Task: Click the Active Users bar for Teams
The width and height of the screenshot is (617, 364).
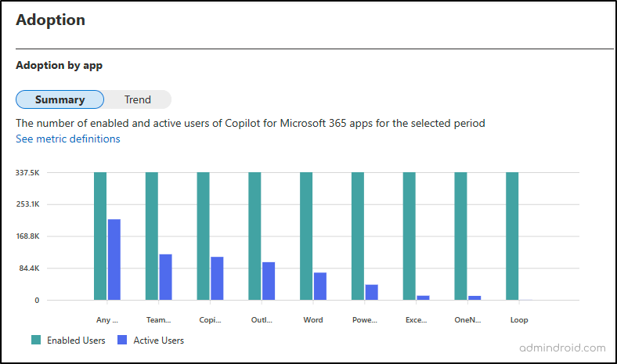Action: 165,277
